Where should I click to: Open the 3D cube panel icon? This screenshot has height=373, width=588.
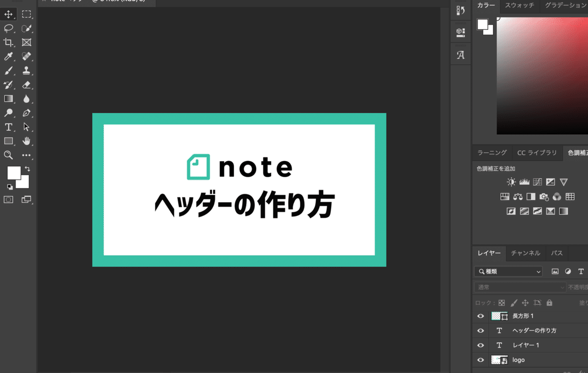tap(461, 32)
